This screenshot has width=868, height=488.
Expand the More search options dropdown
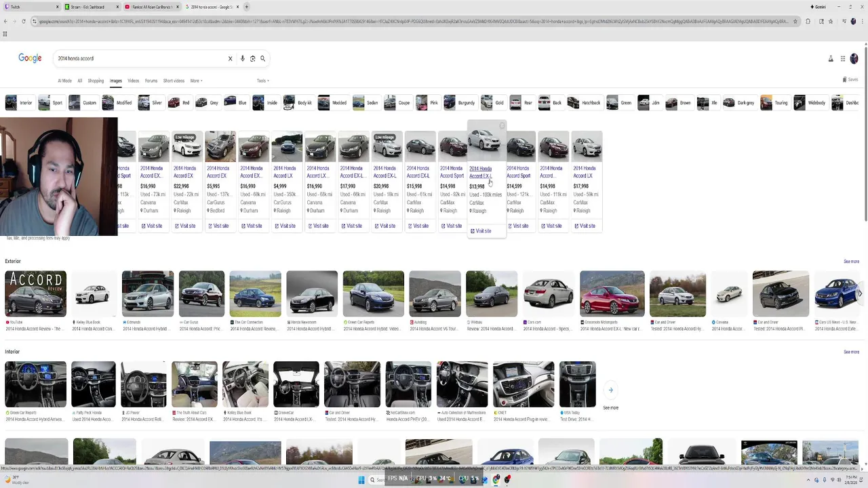coord(196,81)
